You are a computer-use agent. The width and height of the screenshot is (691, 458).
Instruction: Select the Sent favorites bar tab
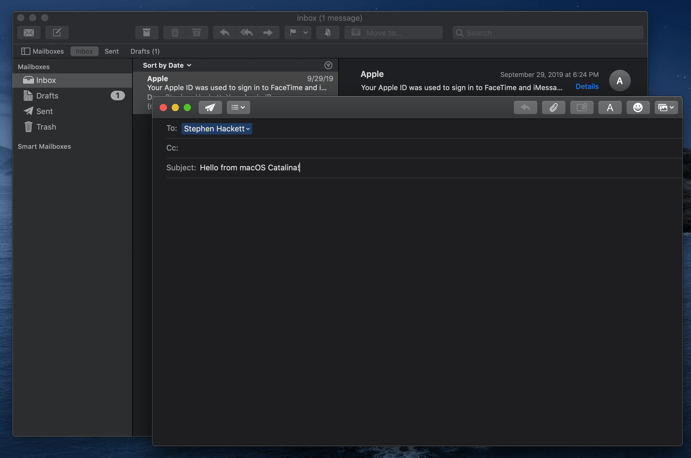111,51
